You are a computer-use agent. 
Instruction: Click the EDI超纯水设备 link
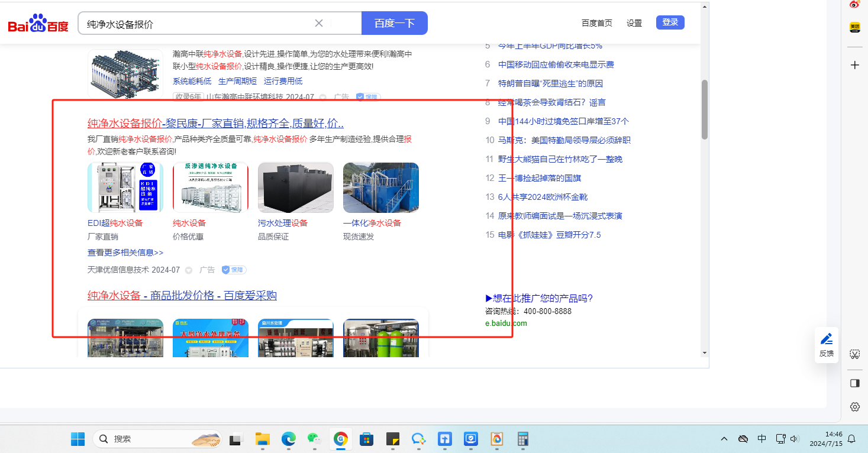[115, 223]
